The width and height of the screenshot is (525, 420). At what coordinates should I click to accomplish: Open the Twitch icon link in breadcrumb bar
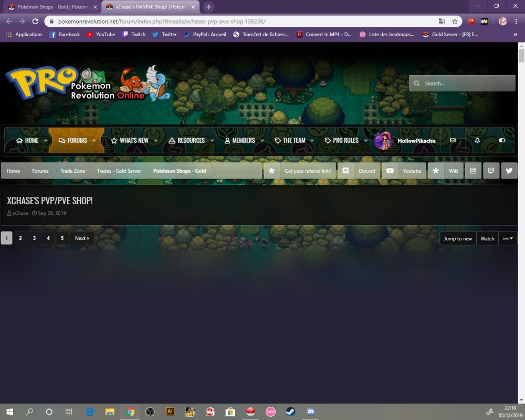(491, 171)
